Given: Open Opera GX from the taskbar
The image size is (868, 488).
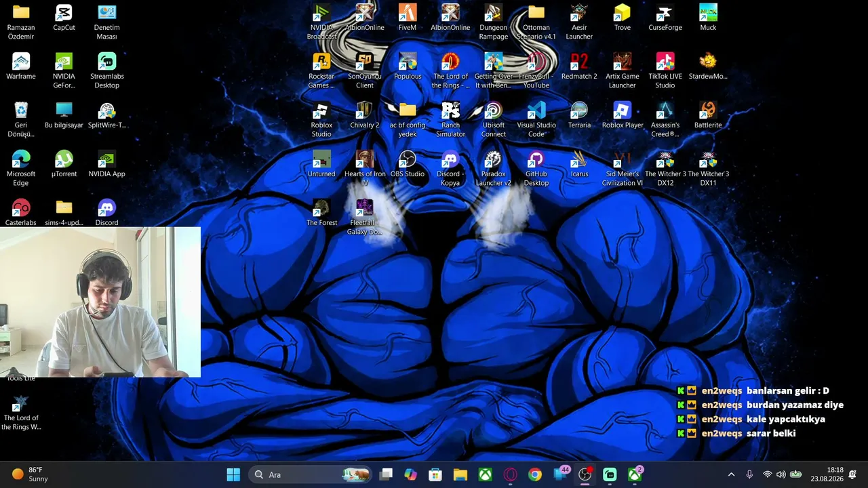Looking at the screenshot, I should pyautogui.click(x=510, y=474).
